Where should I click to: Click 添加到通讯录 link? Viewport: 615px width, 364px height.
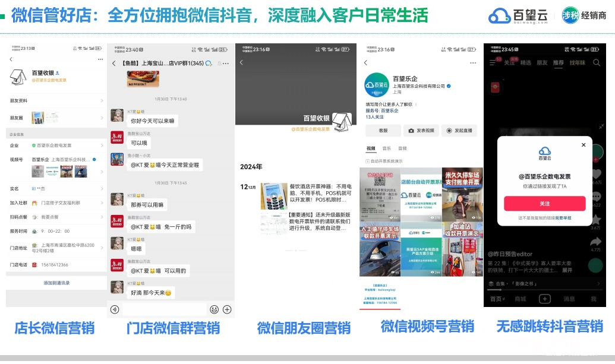coord(56,283)
